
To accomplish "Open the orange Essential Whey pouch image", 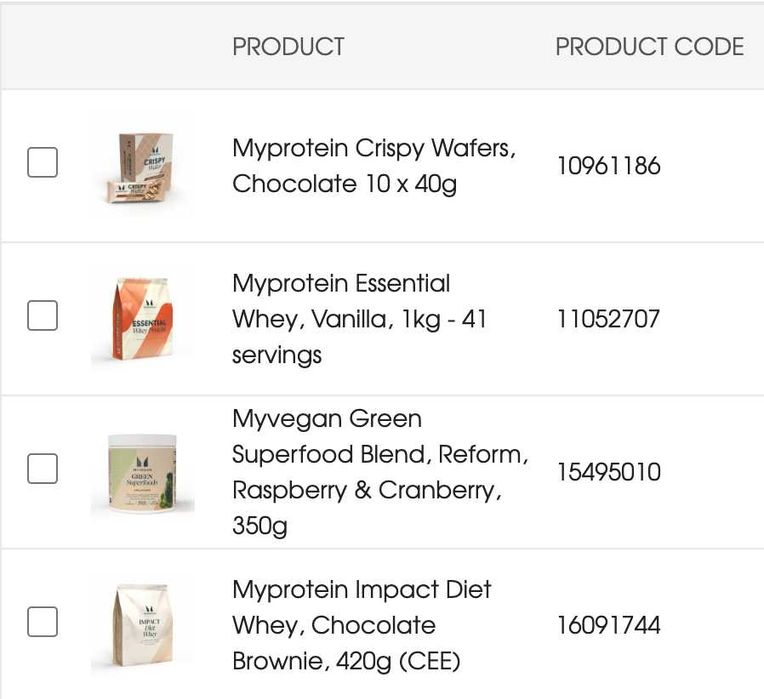I will coord(141,318).
